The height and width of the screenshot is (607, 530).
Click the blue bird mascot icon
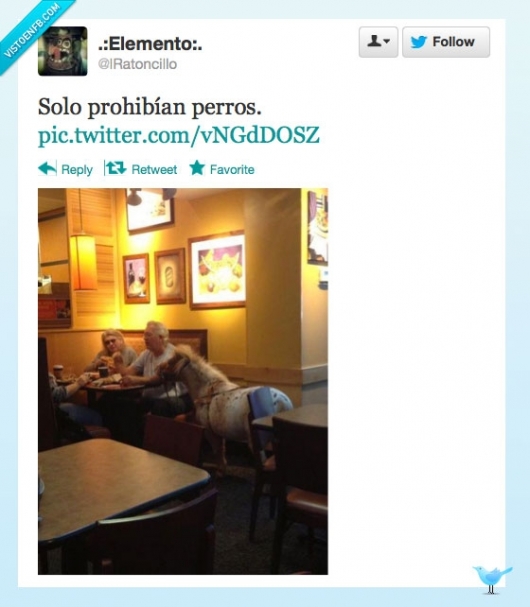point(492,579)
